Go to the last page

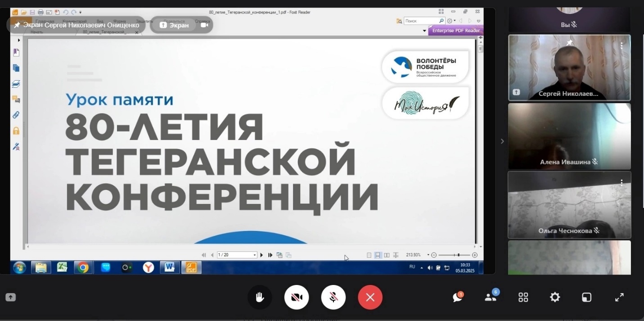coord(270,255)
